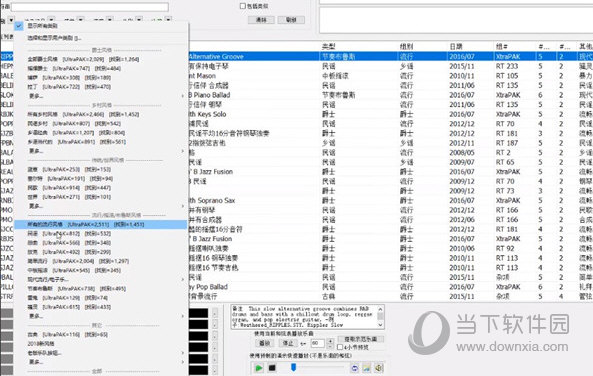Click the 停止 button beside tempo
This screenshot has width=593, height=376.
(288, 343)
